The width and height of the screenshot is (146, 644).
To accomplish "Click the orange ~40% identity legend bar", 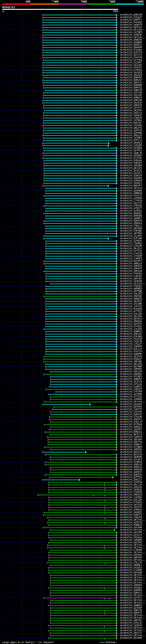I will [x=45, y=4].
